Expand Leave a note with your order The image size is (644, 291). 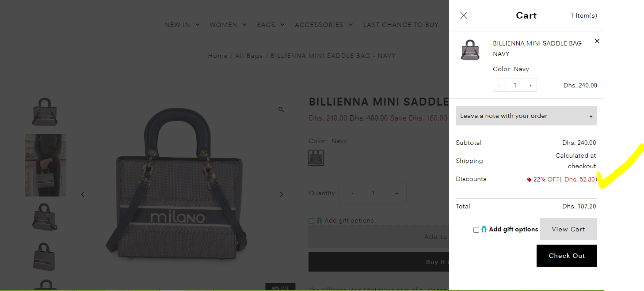(526, 116)
